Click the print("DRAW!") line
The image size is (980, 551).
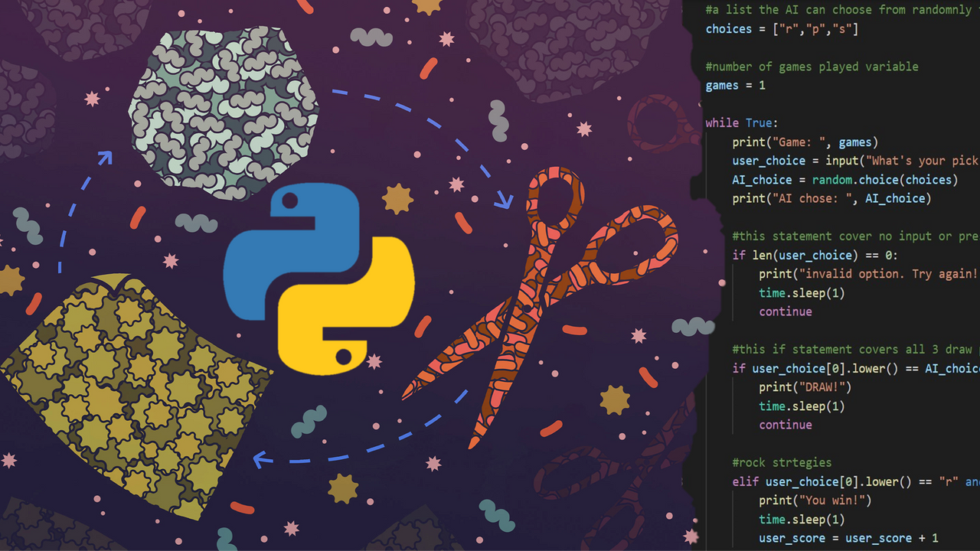[805, 386]
